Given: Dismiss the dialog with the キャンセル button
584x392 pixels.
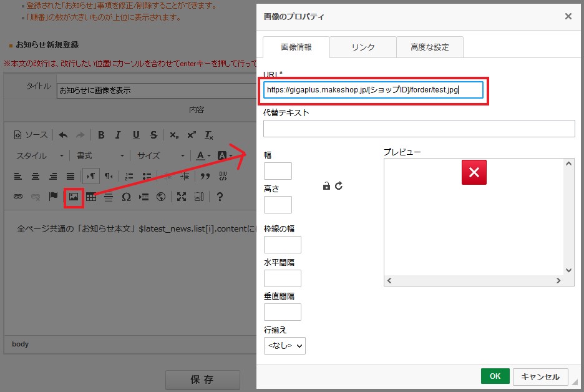Looking at the screenshot, I should [x=540, y=376].
